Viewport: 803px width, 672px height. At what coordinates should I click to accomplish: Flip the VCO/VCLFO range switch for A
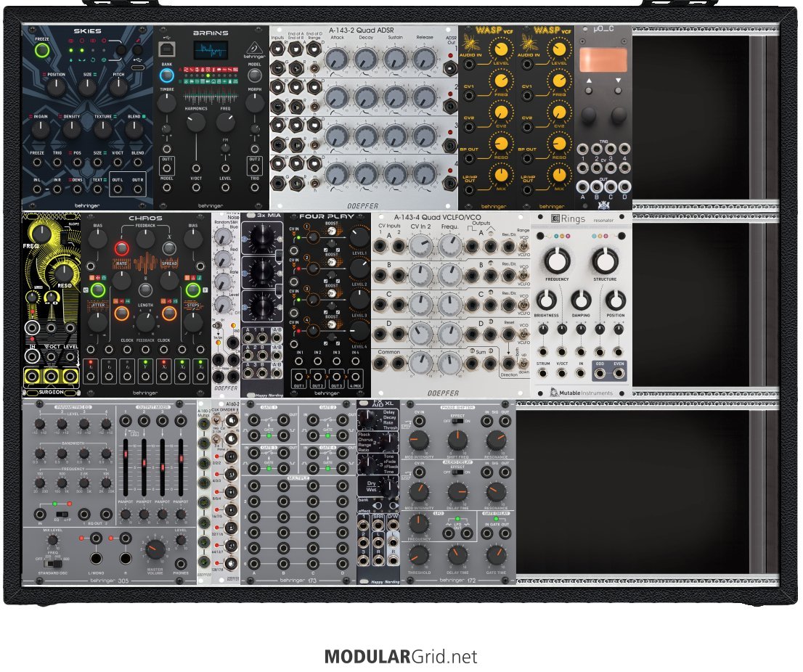[523, 247]
